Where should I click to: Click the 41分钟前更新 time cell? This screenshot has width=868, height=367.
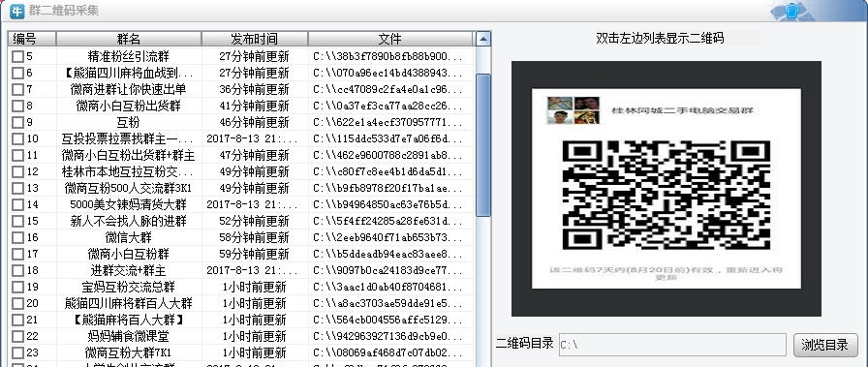point(254,106)
